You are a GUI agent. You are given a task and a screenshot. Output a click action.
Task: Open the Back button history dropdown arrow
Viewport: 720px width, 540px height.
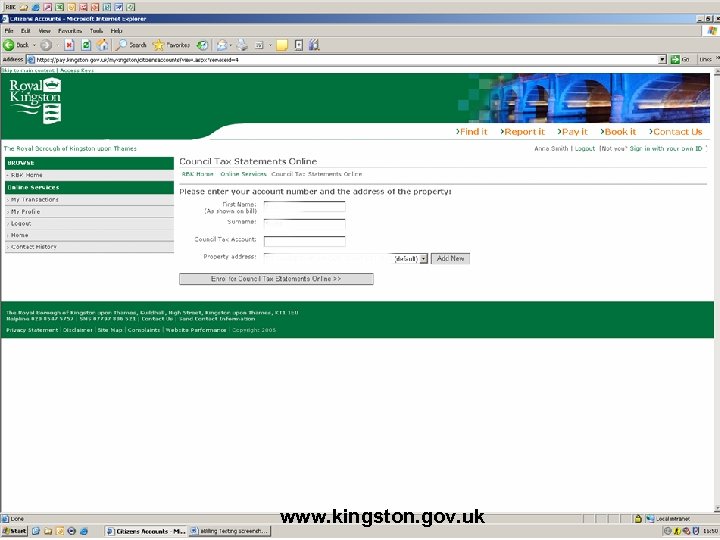pos(34,45)
